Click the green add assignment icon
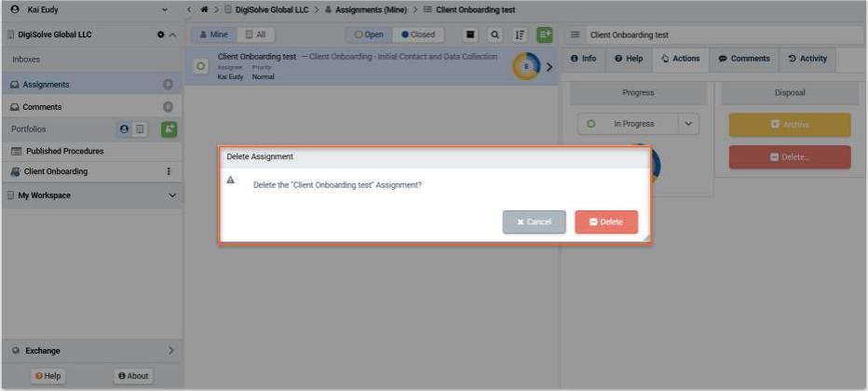 [545, 34]
